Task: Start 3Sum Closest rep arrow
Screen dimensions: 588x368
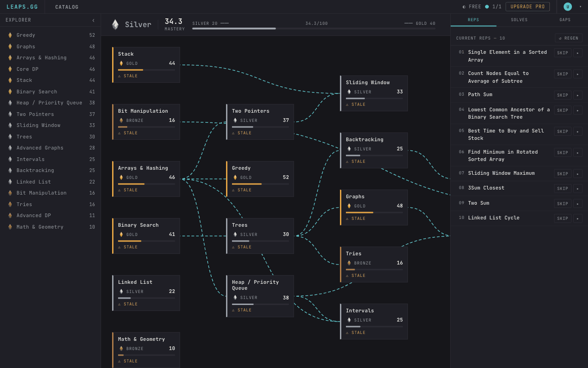Action: (x=578, y=189)
